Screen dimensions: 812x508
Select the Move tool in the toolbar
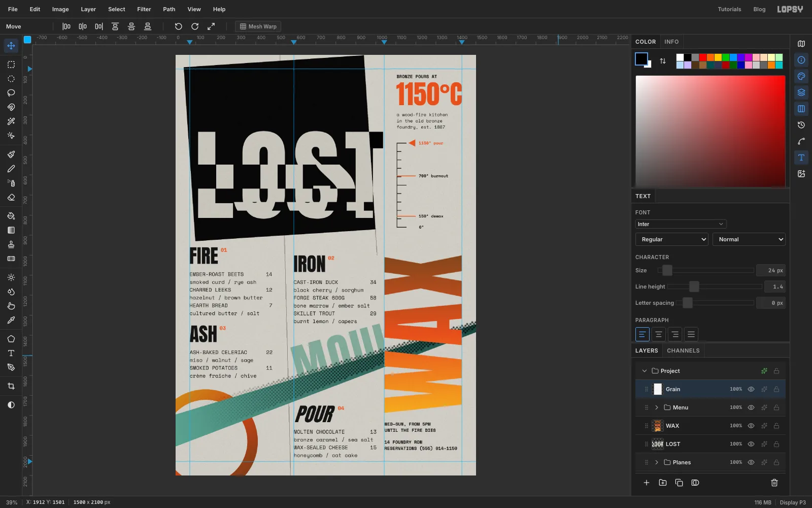tap(11, 46)
